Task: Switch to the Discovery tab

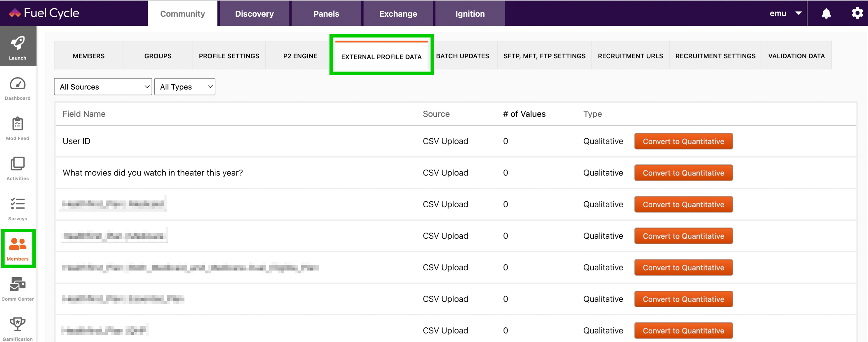Action: [255, 13]
